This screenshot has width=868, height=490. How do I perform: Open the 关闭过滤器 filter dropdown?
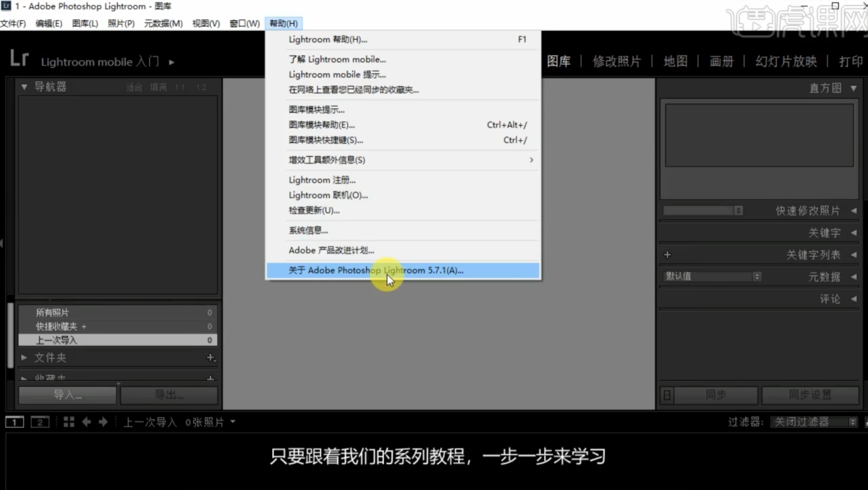pyautogui.click(x=809, y=422)
